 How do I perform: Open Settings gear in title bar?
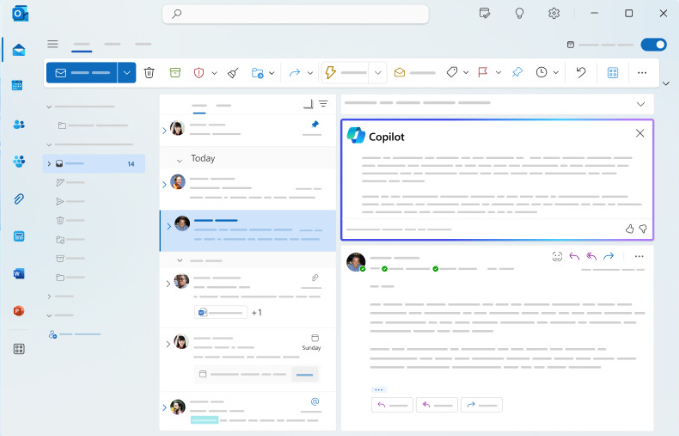pos(554,13)
